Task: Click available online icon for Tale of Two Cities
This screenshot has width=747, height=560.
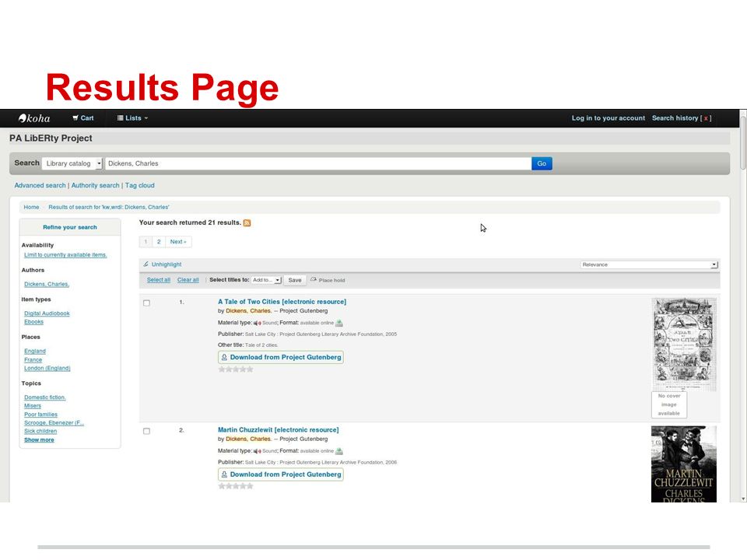Action: click(x=338, y=324)
